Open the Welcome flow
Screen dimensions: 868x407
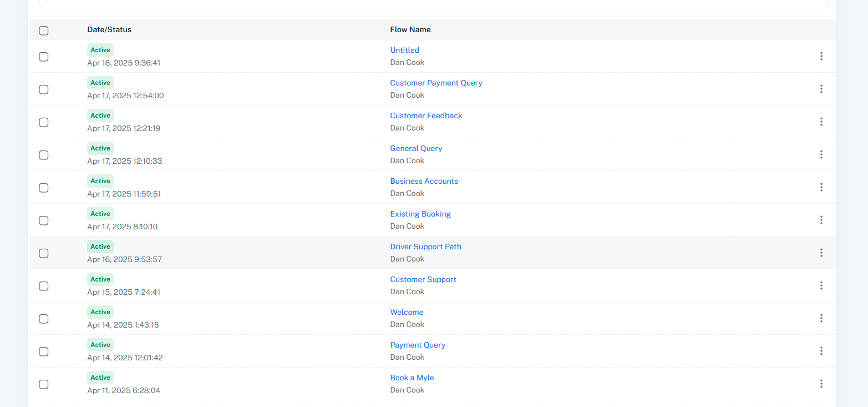pyautogui.click(x=407, y=312)
